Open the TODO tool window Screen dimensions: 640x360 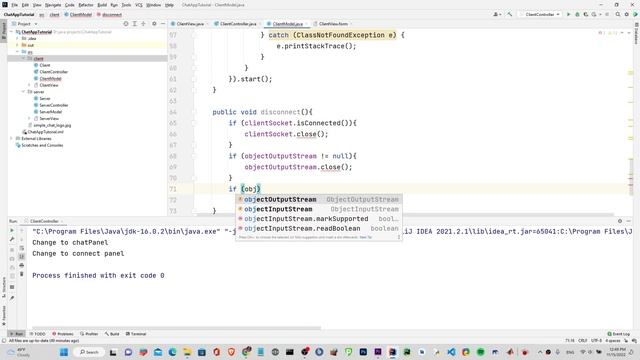pyautogui.click(x=38, y=334)
